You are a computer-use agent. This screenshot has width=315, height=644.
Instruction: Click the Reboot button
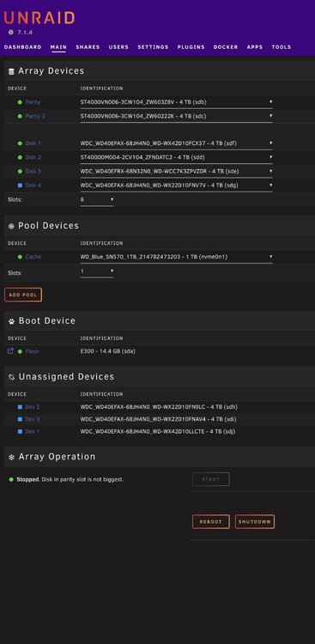point(210,522)
